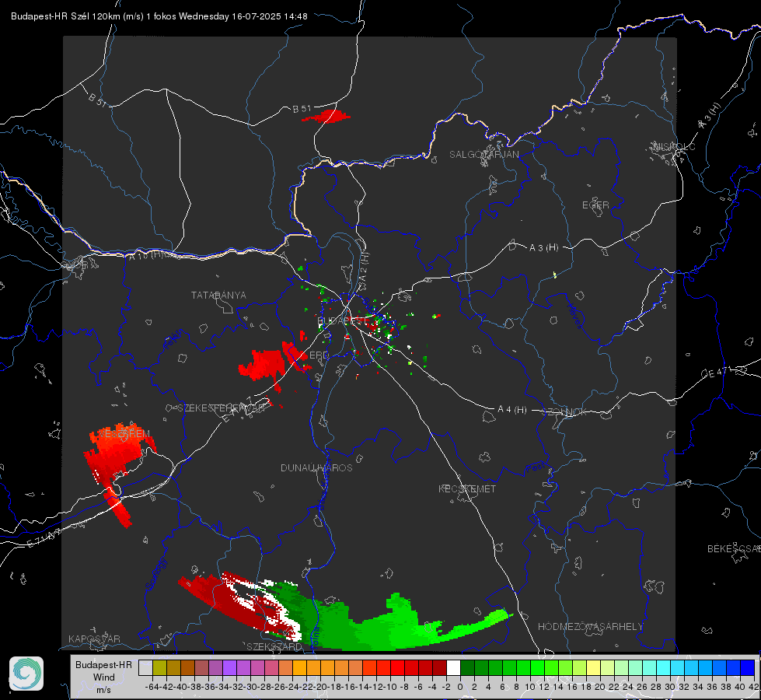Choose the deep blue swatch between 40 and 42

click(748, 667)
